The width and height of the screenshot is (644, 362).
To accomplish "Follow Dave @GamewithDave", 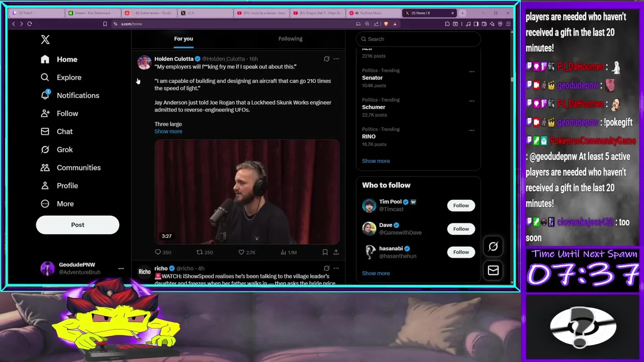I will [461, 229].
